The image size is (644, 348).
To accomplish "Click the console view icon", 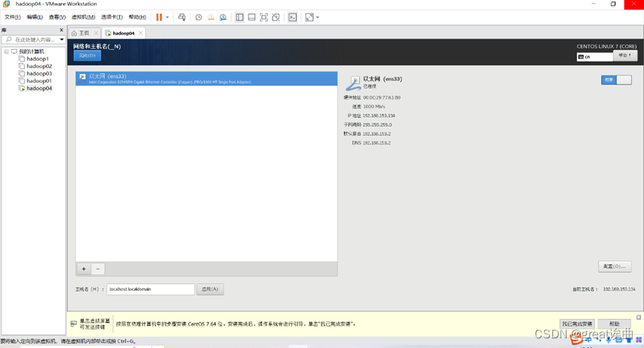I will point(293,17).
